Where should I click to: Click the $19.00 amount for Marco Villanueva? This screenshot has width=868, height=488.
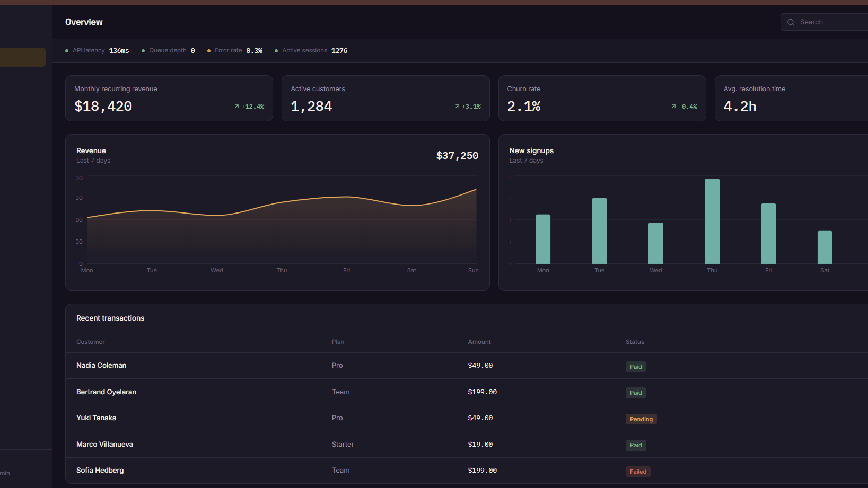[480, 445]
